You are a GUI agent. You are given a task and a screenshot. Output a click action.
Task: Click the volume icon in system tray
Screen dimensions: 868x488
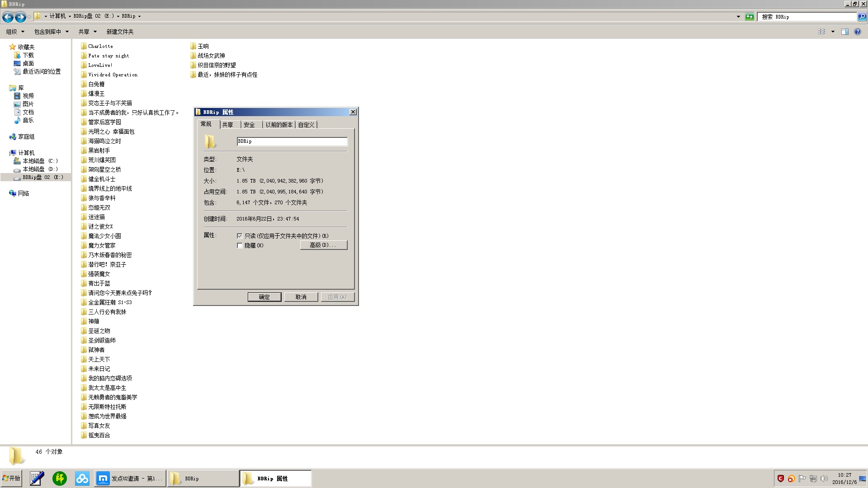[x=824, y=479]
